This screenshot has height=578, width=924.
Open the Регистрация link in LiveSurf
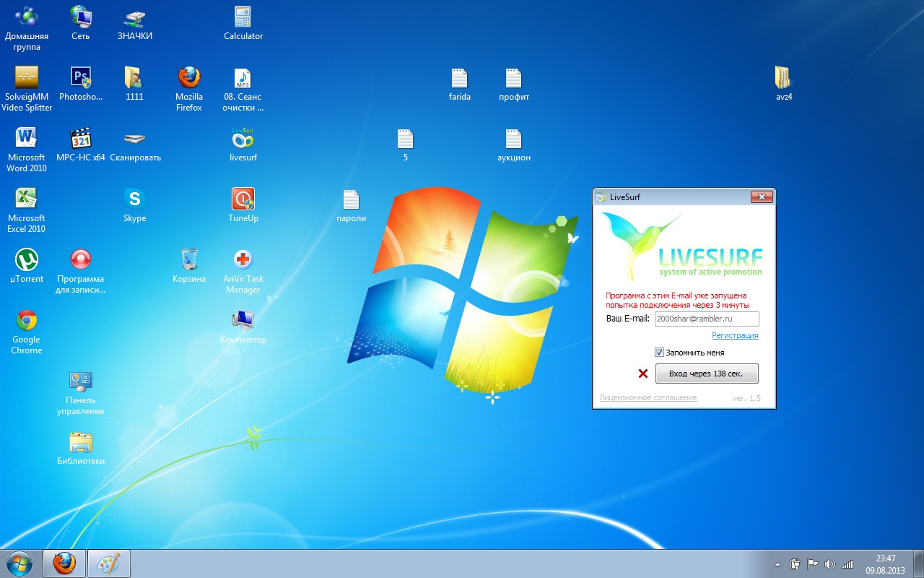(x=735, y=335)
